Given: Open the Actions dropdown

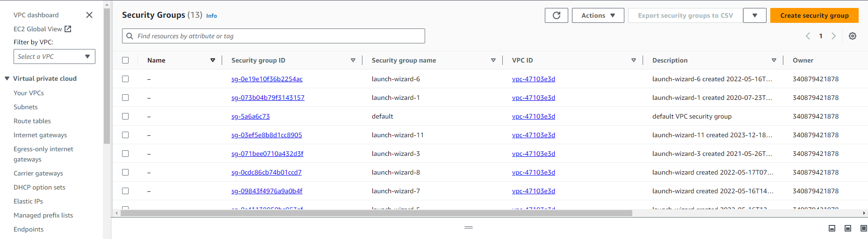Looking at the screenshot, I should (598, 15).
